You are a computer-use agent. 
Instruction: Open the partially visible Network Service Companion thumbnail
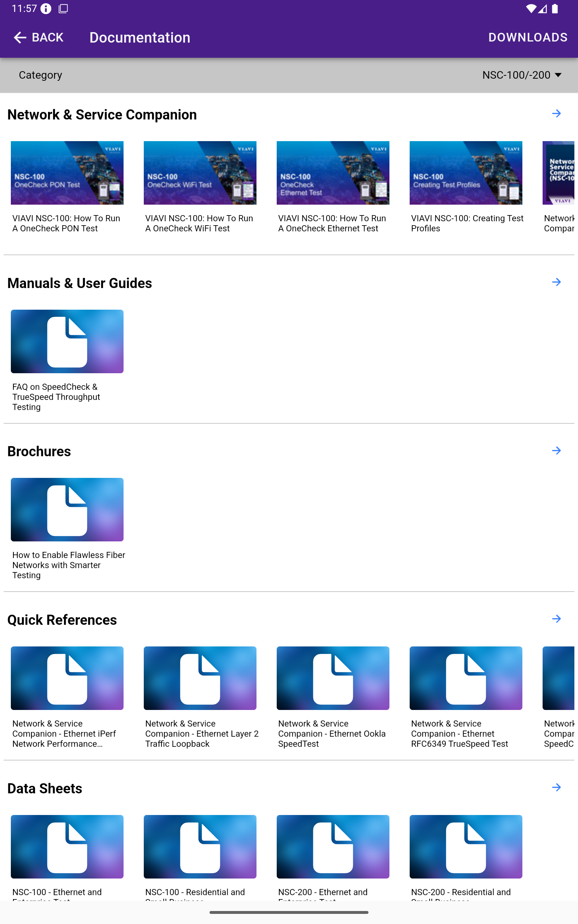point(558,173)
